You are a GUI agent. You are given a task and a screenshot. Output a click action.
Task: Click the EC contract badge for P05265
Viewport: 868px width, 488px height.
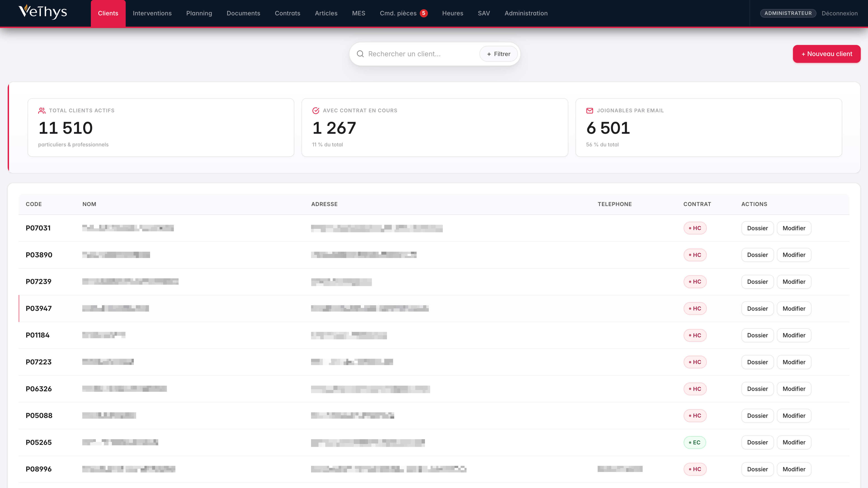point(694,442)
